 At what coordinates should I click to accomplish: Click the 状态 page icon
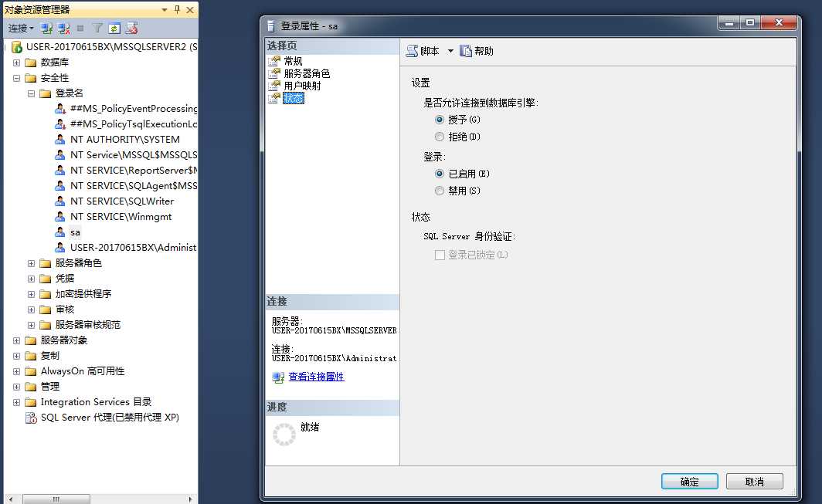[x=274, y=98]
